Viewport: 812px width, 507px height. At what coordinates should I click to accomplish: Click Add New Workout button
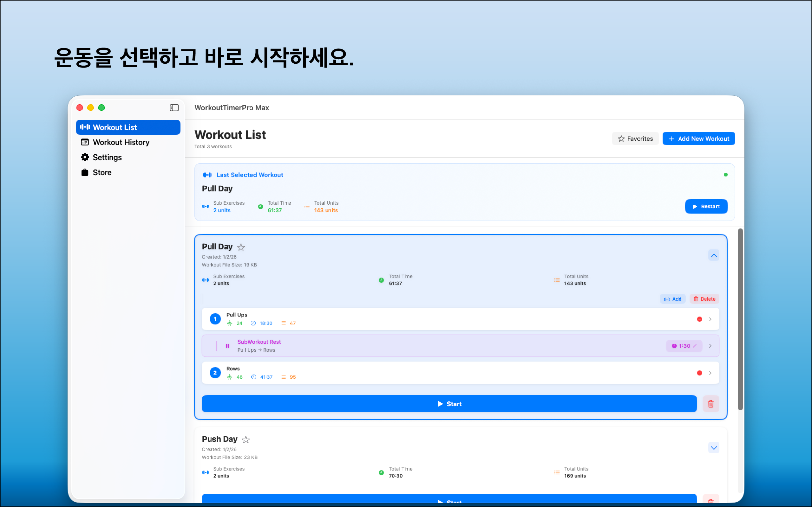point(698,139)
